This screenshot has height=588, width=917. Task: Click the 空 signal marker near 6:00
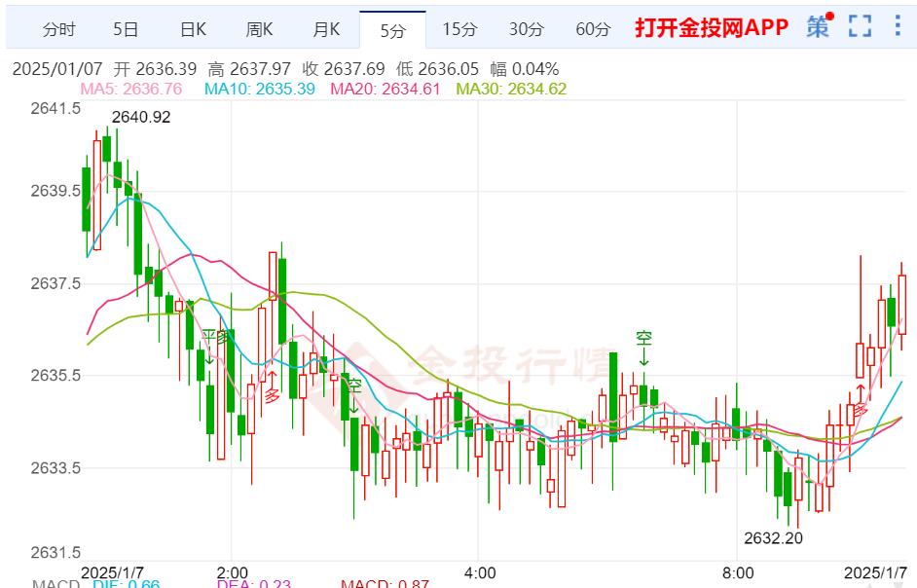click(x=643, y=338)
